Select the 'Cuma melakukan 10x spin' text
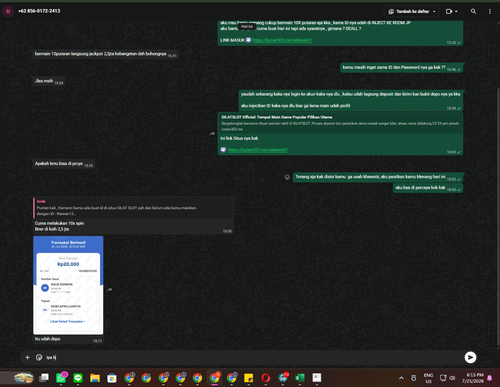 [59, 223]
